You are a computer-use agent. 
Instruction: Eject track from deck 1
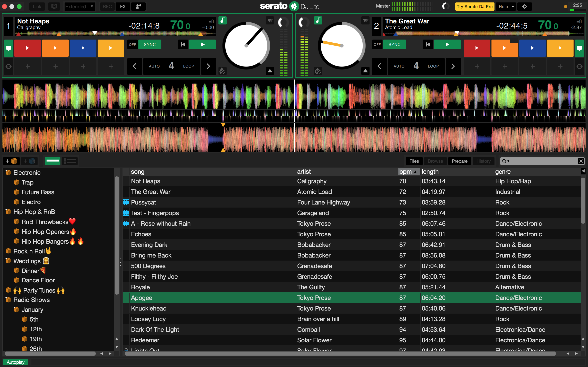click(270, 71)
